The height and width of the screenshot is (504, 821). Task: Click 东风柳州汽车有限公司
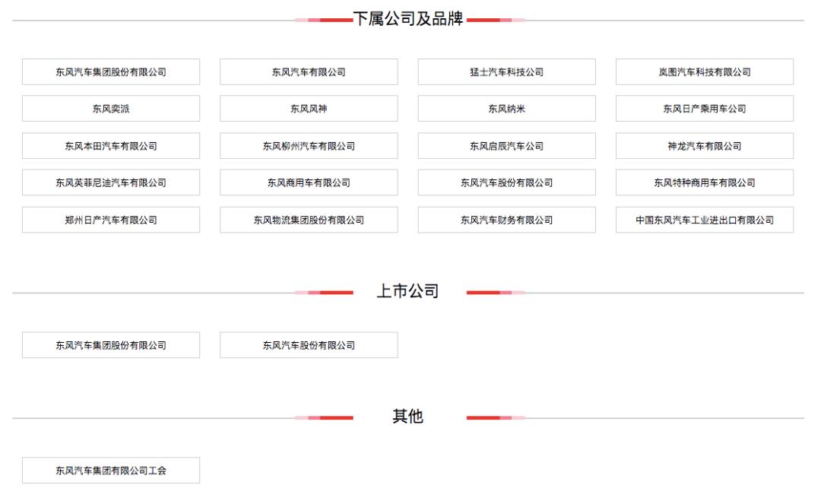coord(309,145)
